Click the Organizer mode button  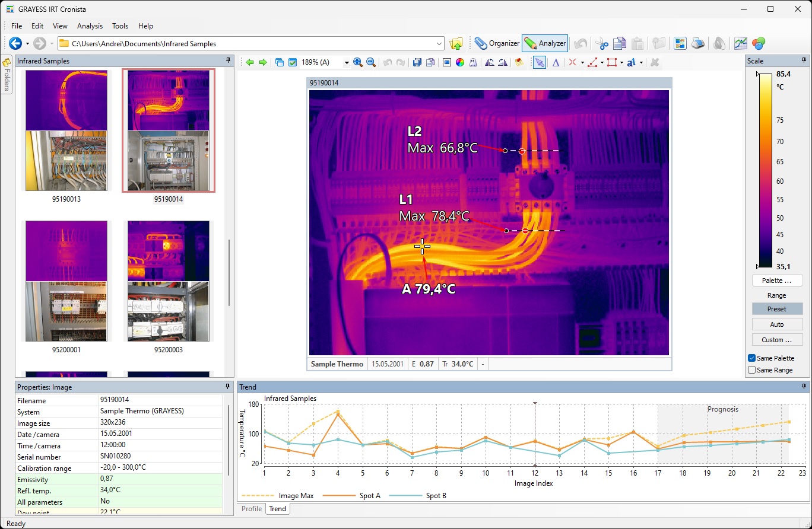[x=497, y=43]
